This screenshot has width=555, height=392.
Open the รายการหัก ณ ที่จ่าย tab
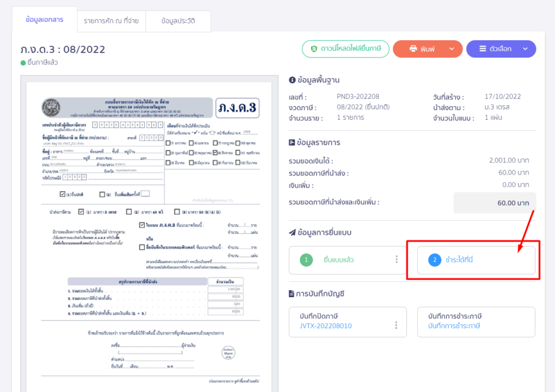111,21
